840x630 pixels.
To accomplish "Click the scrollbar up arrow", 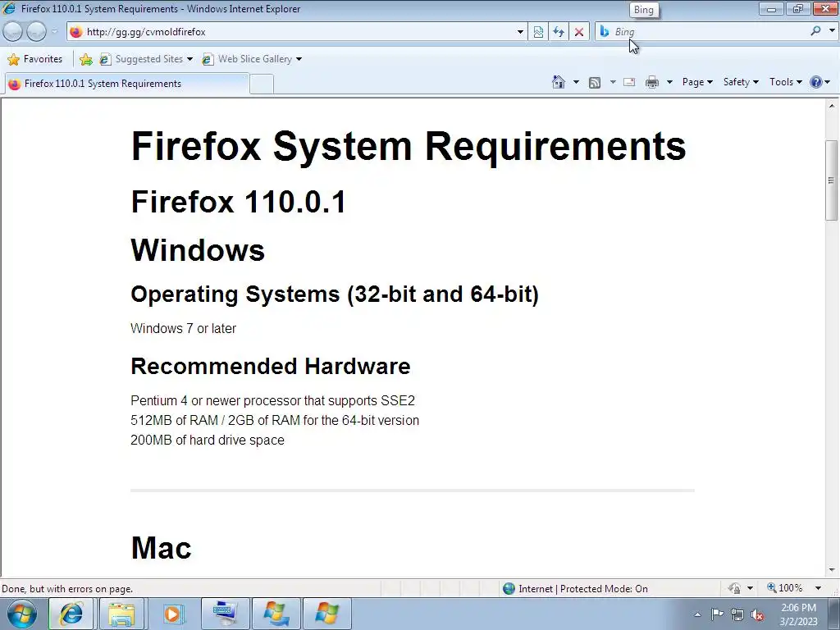I will pos(832,106).
